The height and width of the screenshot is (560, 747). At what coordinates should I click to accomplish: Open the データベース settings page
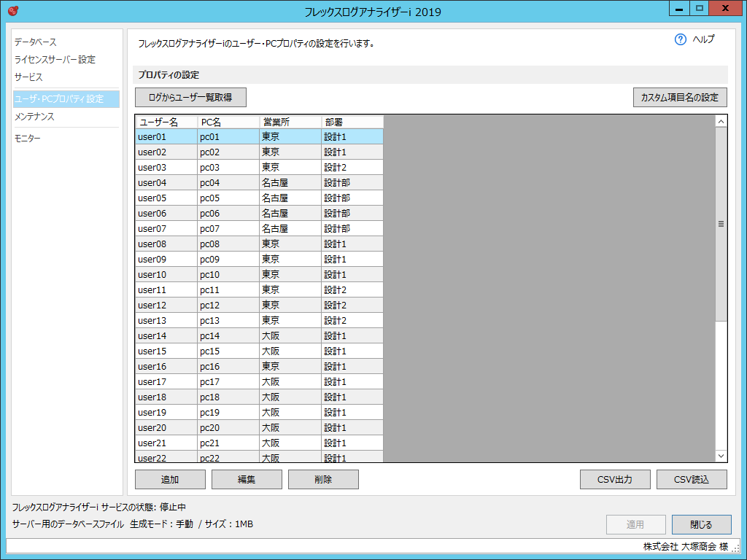coord(36,42)
